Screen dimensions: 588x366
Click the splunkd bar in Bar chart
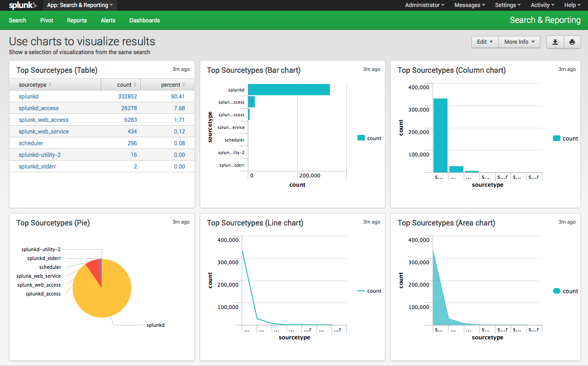coord(289,90)
